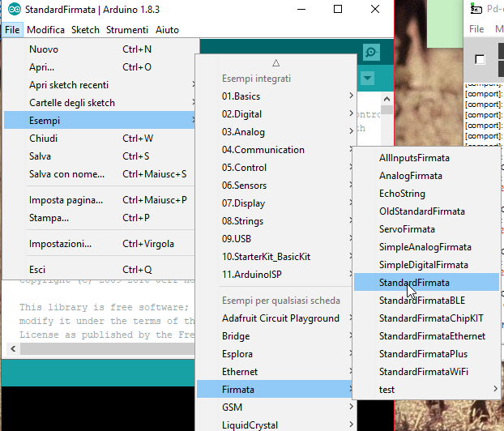Open the AllInputsFirmata example
Viewport: 504px width, 431px height.
(x=426, y=158)
